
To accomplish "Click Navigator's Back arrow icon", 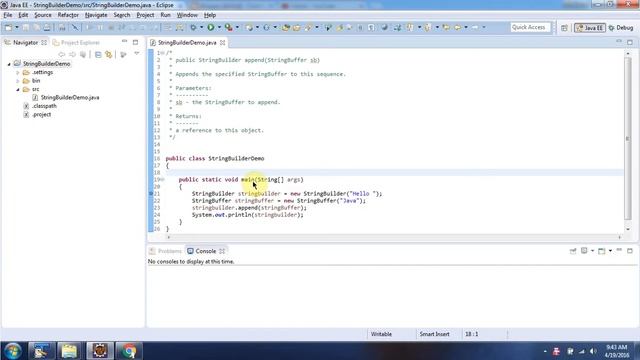I will [x=62, y=54].
